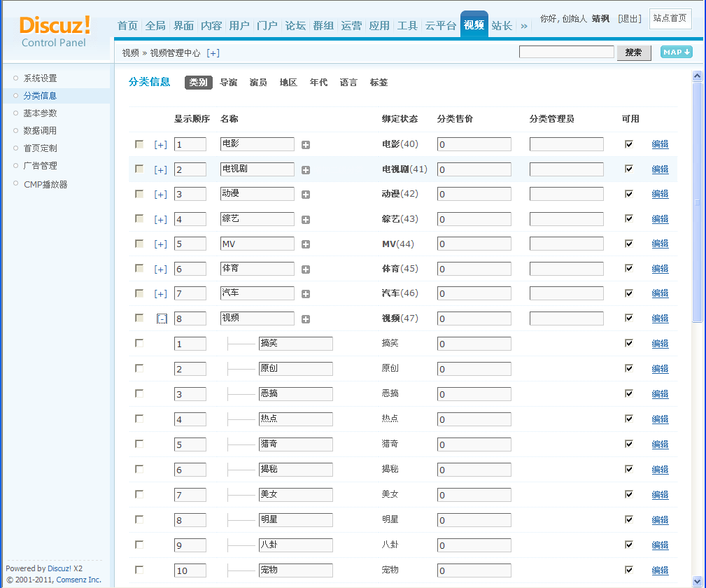Click the 搜索 button
The width and height of the screenshot is (706, 588).
[x=633, y=52]
